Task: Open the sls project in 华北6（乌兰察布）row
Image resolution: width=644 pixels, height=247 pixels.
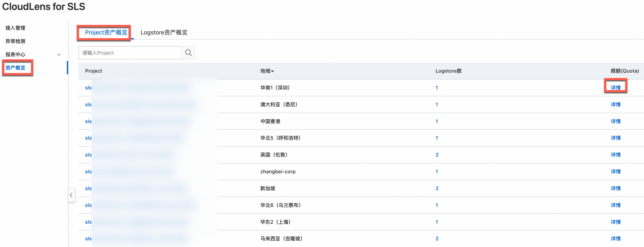Action: [88, 205]
